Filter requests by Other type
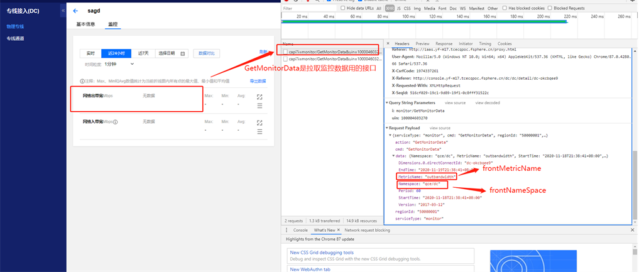This screenshot has width=644, height=272. (493, 8)
